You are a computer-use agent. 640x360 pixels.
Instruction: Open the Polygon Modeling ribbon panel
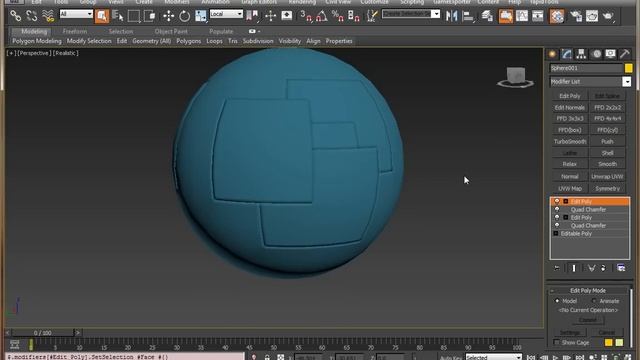37,41
